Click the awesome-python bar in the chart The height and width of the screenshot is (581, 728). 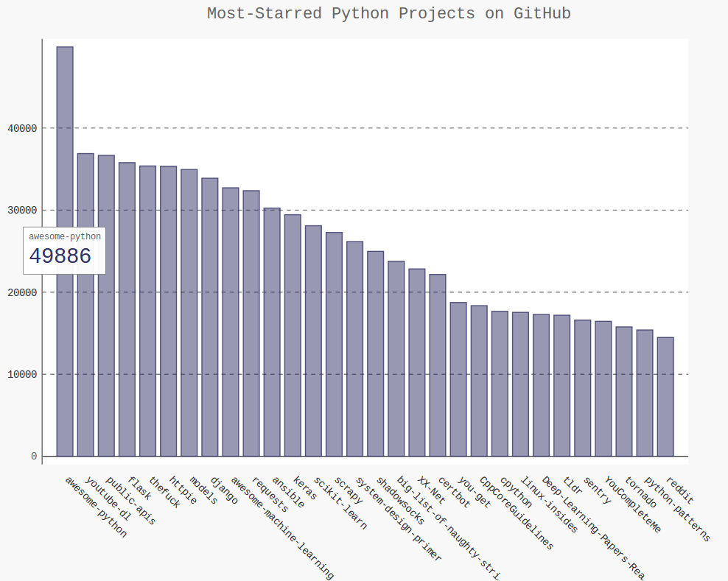click(x=65, y=251)
